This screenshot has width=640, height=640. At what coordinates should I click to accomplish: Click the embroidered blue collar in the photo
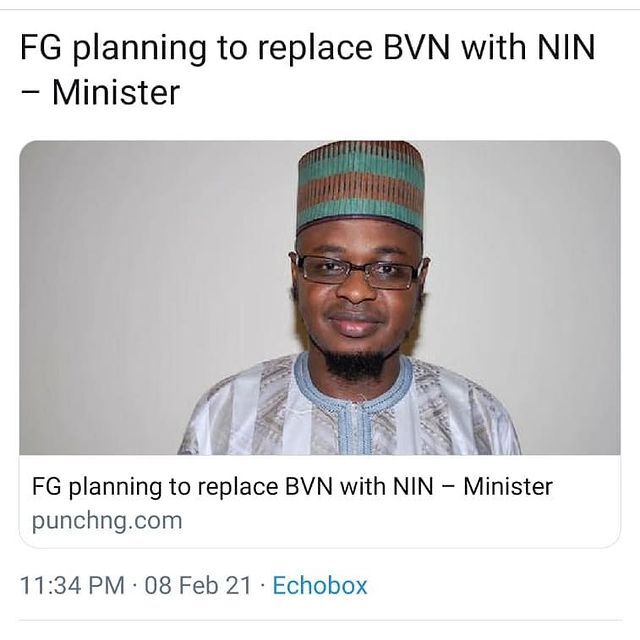point(354,392)
